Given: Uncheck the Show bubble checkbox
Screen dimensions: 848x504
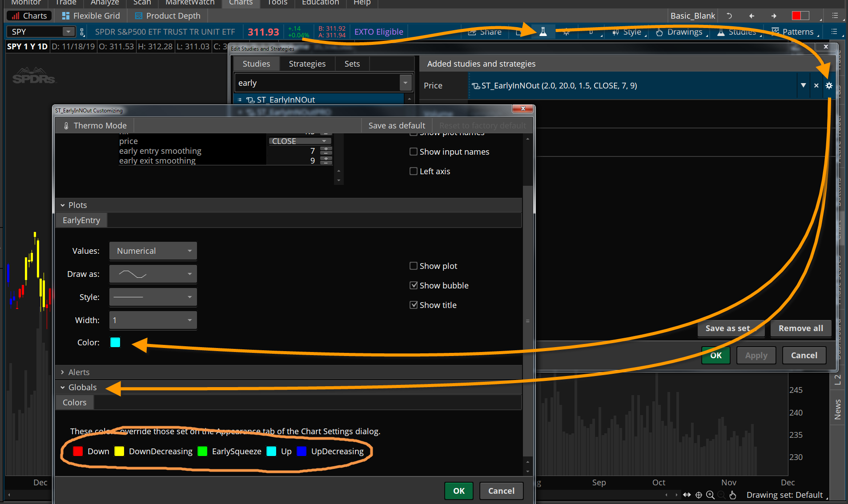Looking at the screenshot, I should click(x=414, y=285).
